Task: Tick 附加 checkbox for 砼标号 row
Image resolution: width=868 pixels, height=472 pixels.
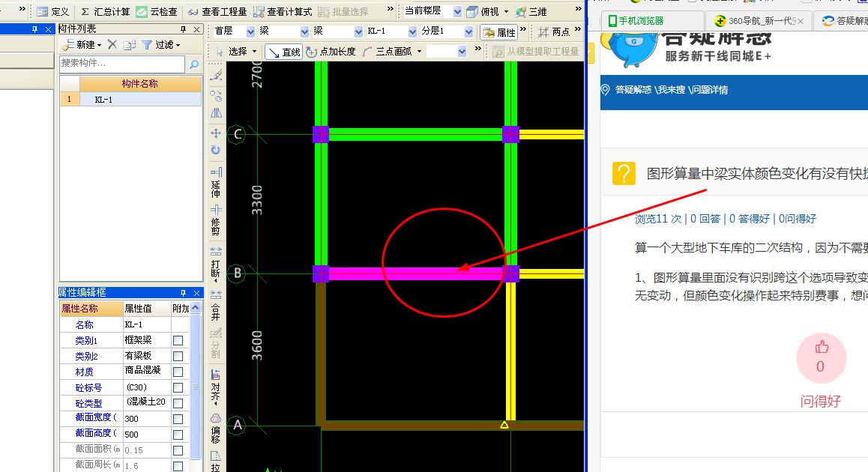Action: [x=178, y=388]
